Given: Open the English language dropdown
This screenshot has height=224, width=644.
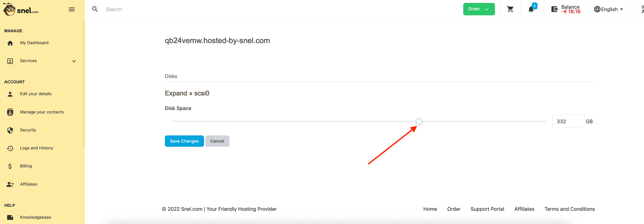Looking at the screenshot, I should pyautogui.click(x=609, y=10).
